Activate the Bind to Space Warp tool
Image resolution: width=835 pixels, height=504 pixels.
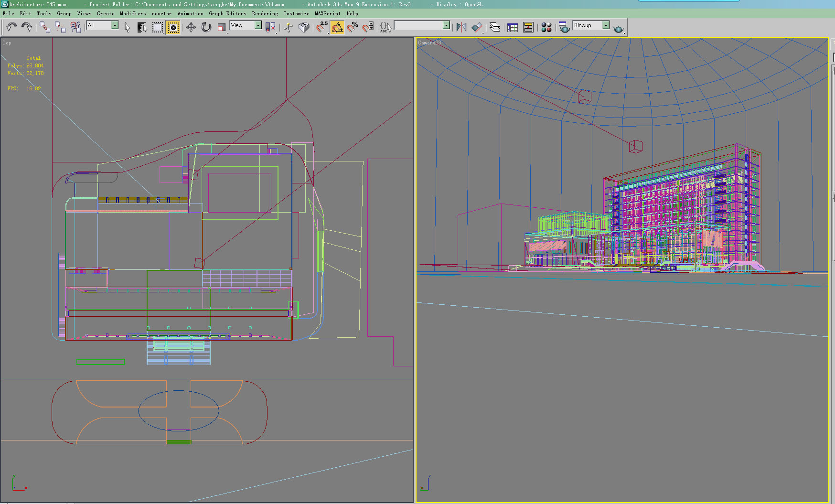pos(75,27)
